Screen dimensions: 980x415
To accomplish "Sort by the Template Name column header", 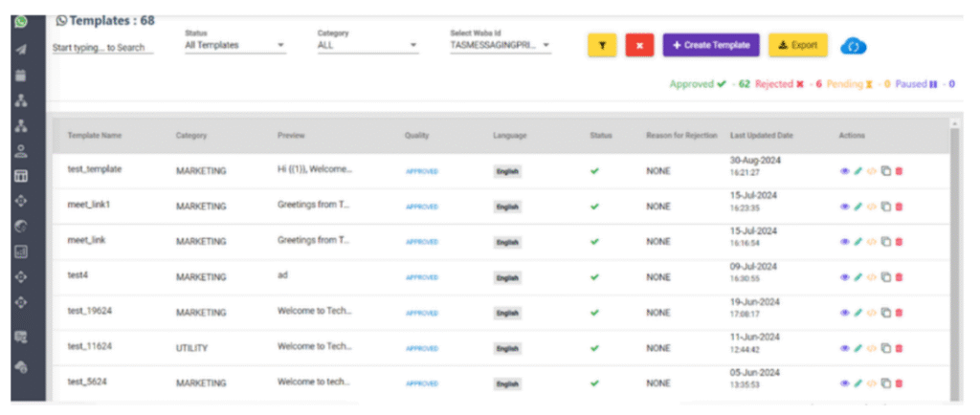I will pyautogui.click(x=94, y=136).
